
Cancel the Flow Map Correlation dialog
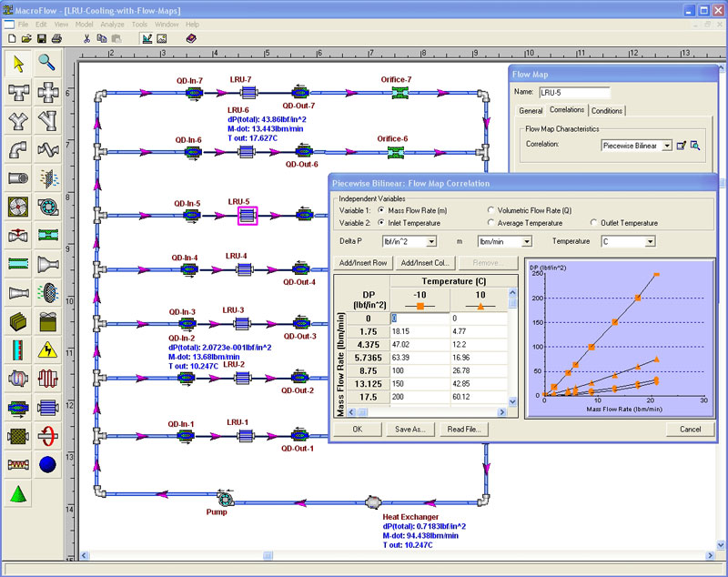pos(691,430)
